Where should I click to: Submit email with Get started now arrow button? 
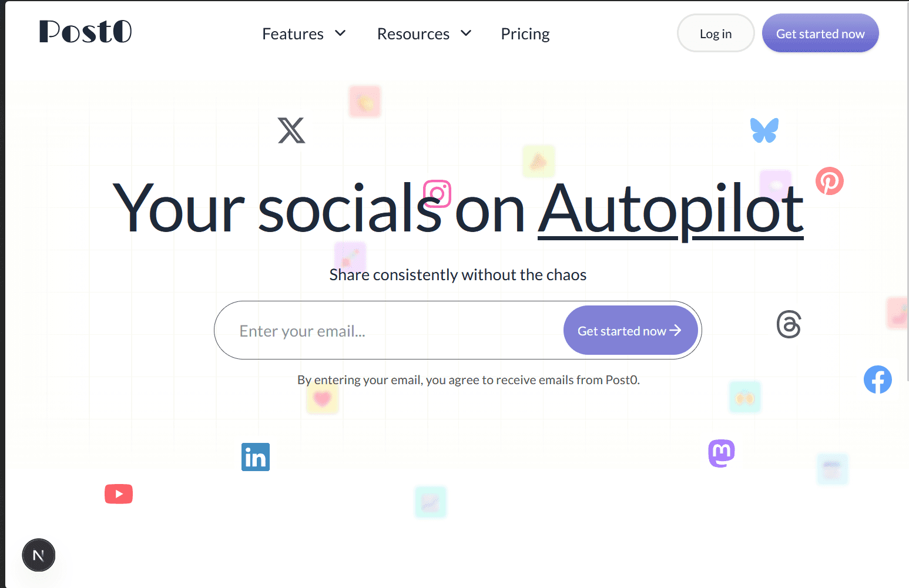tap(630, 331)
